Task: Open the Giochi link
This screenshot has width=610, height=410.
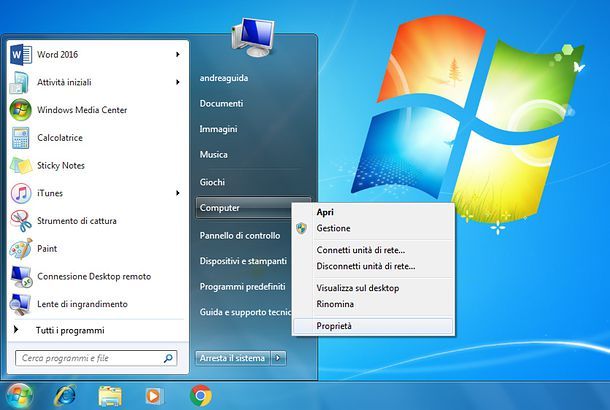Action: (x=212, y=182)
